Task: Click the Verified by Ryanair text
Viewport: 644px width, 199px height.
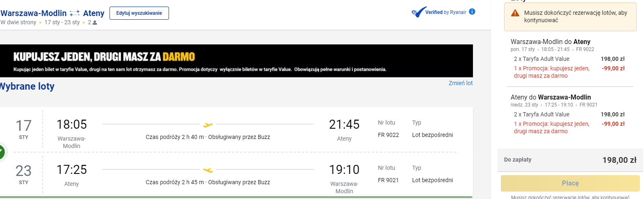Action: click(x=445, y=12)
